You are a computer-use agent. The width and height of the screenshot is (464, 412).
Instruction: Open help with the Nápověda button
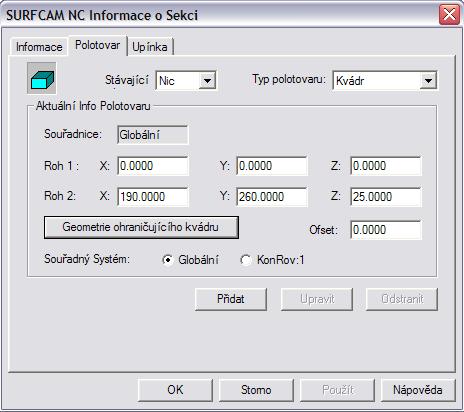[x=418, y=390]
